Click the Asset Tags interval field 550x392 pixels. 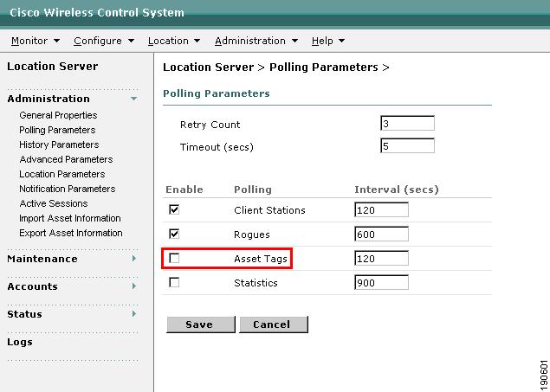pos(382,259)
